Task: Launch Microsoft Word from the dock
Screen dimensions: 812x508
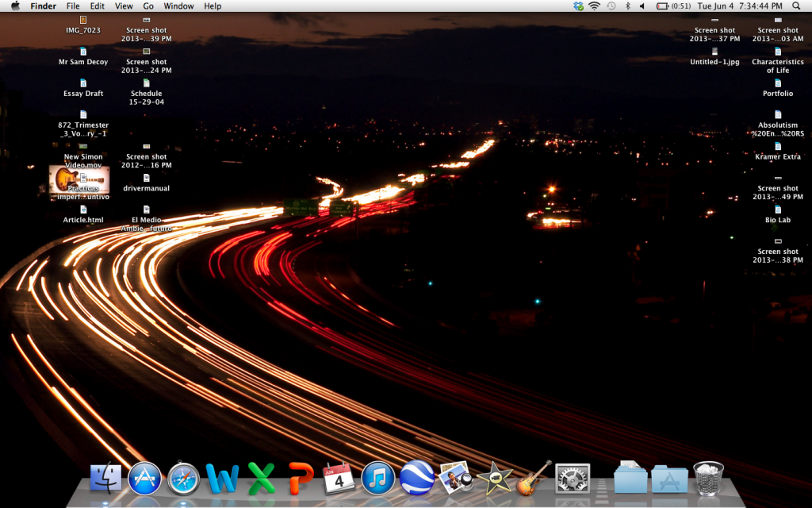Action: pos(222,479)
